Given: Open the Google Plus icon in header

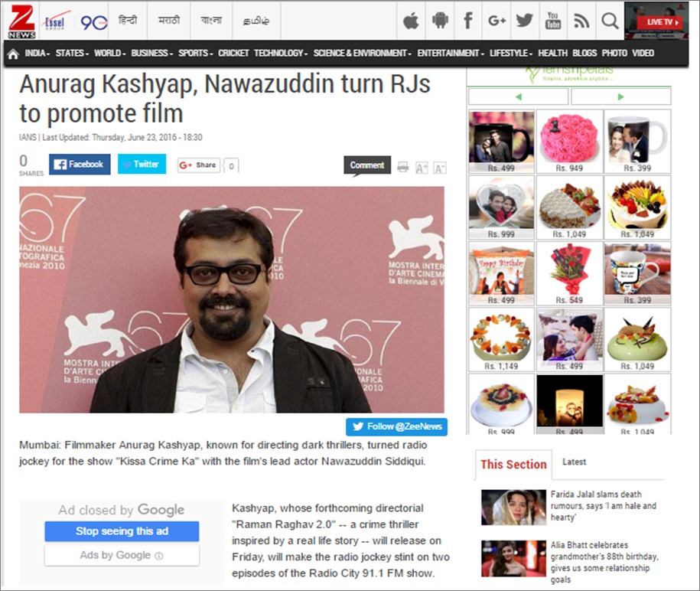Looking at the screenshot, I should pos(497,21).
